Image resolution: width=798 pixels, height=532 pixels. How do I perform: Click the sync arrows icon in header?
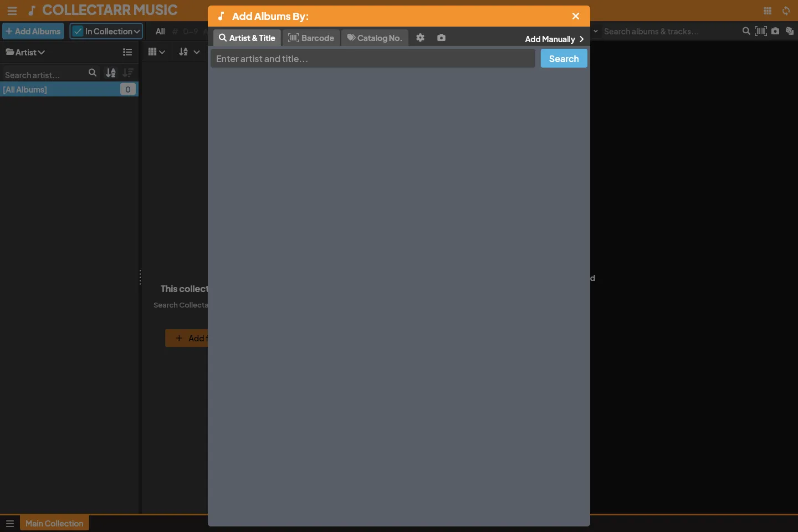(786, 11)
